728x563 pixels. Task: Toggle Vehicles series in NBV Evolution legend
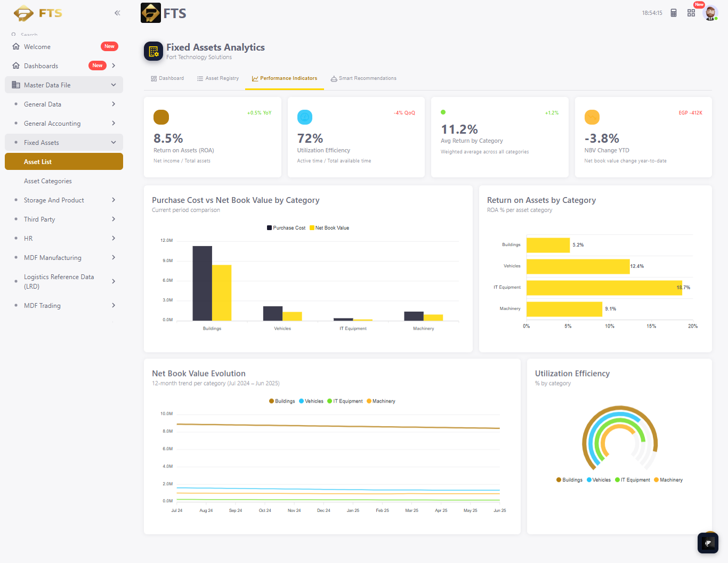click(x=311, y=401)
